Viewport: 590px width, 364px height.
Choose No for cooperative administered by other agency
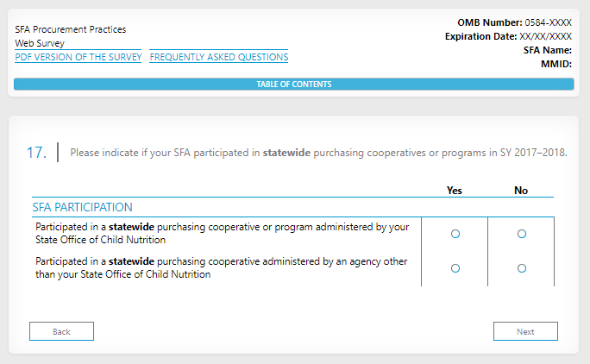click(x=521, y=268)
